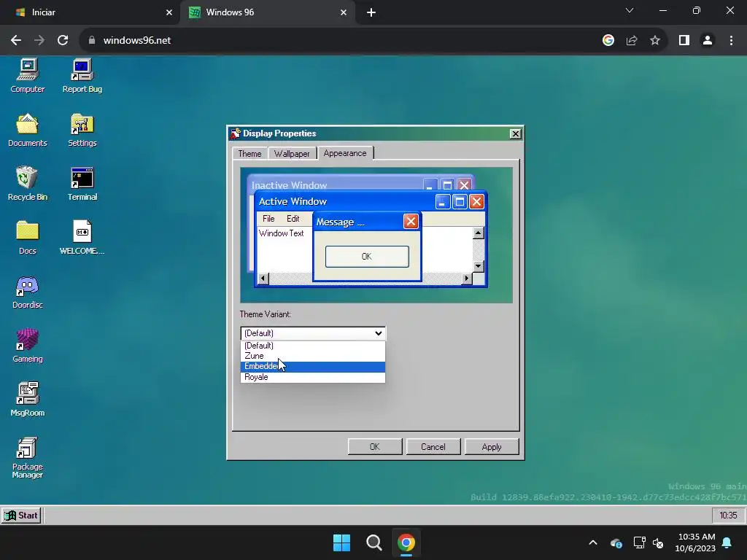Choose the Embedded theme variant

point(312,367)
